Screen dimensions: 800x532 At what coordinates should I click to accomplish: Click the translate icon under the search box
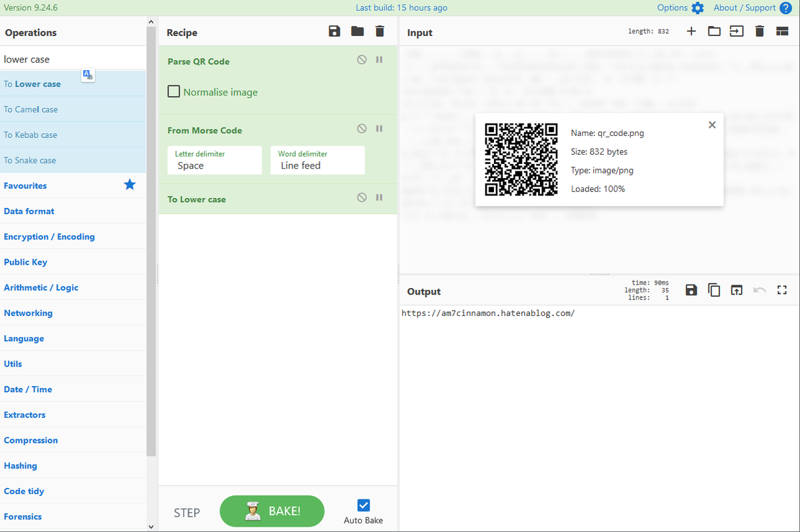click(x=88, y=75)
